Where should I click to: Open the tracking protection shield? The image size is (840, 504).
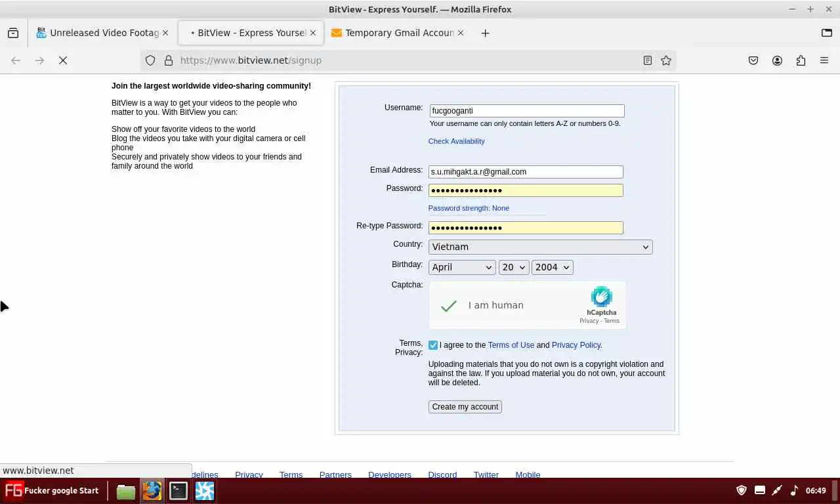click(x=150, y=60)
